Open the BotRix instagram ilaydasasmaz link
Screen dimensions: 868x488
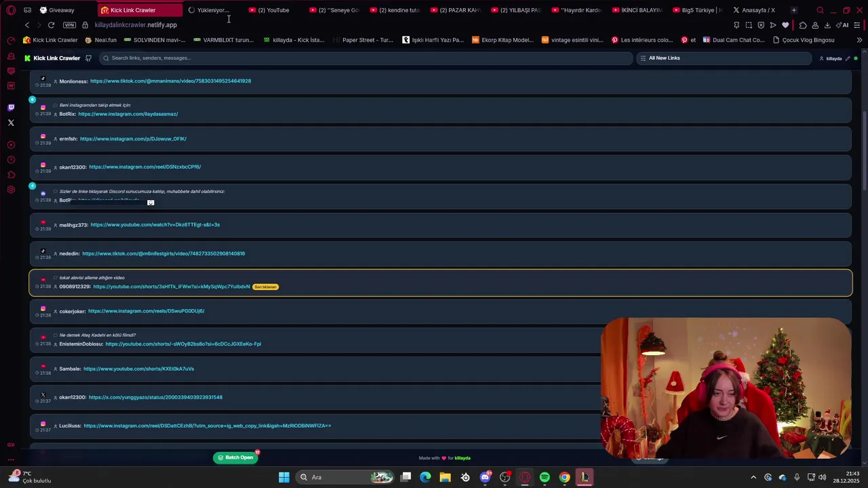pos(128,114)
